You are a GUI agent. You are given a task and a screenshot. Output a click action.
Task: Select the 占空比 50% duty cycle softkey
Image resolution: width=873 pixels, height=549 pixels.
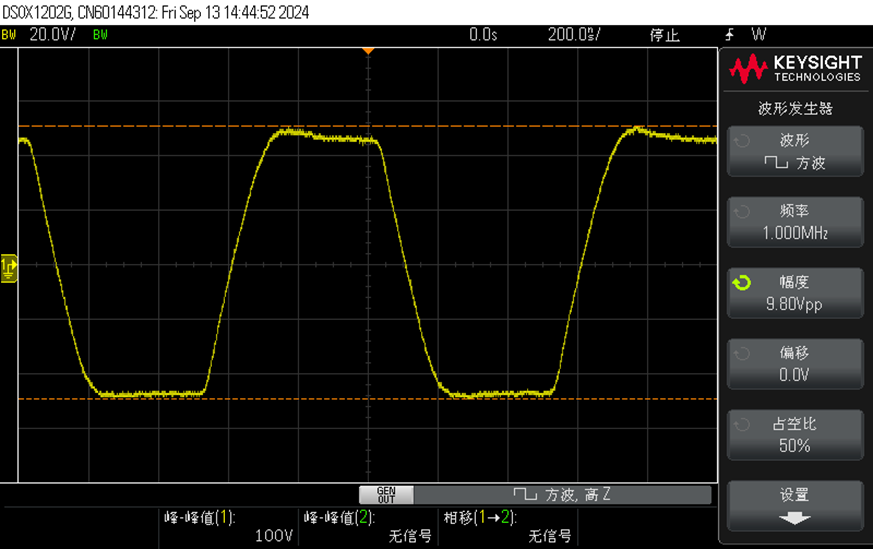click(795, 435)
